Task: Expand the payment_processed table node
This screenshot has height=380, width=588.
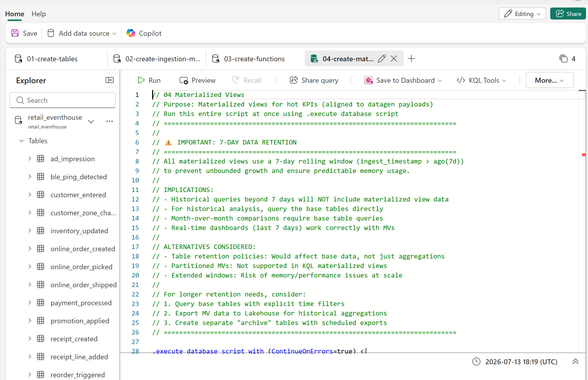Action: (30, 303)
